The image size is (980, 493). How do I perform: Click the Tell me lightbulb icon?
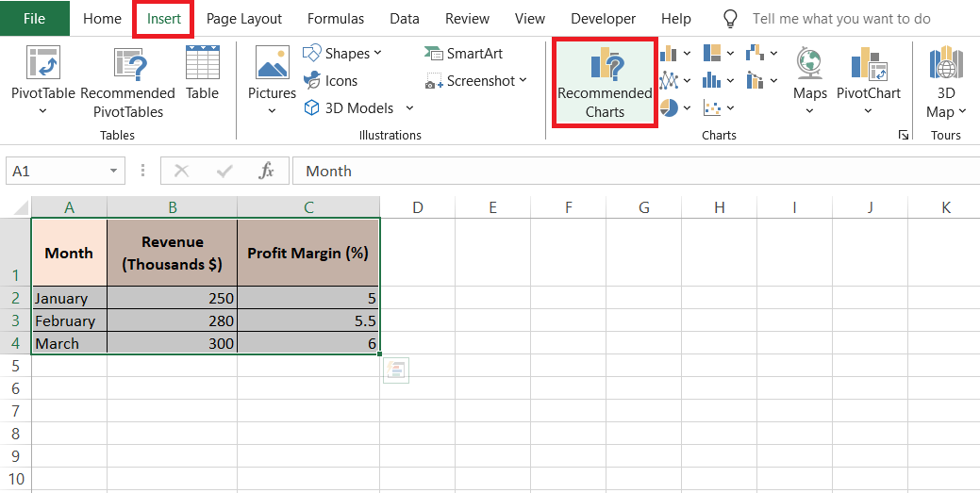pos(730,19)
